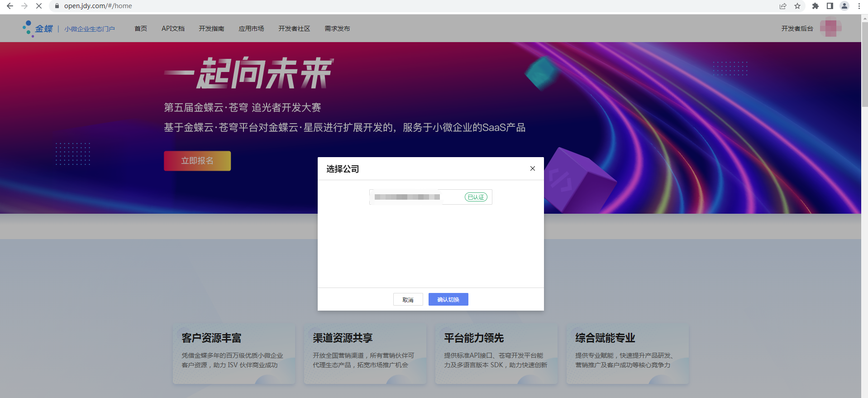
Task: Open the 应用市场 nav item
Action: point(251,29)
